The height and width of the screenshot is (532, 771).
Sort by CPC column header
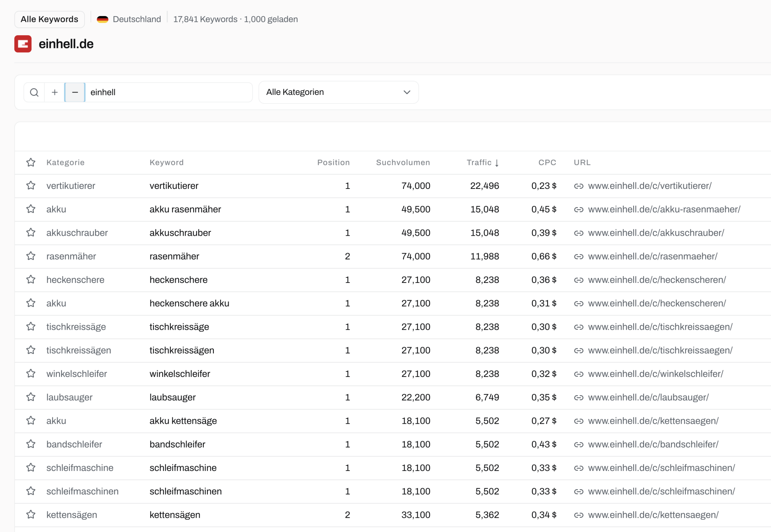[x=547, y=162]
